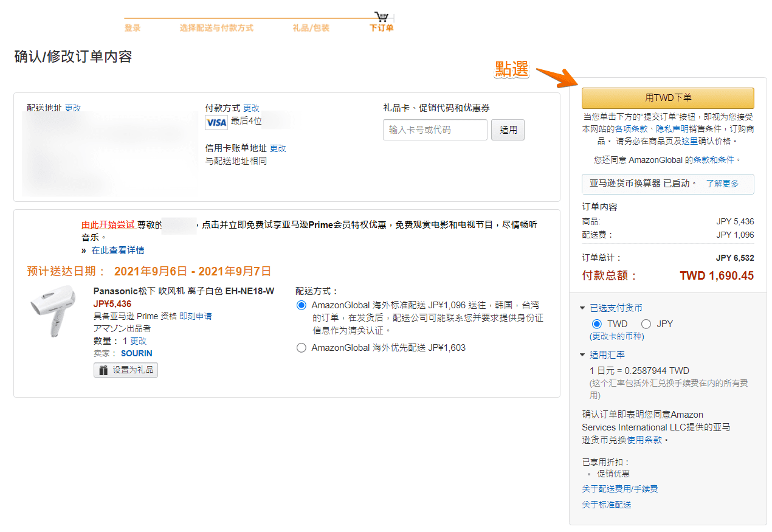The width and height of the screenshot is (772, 532).
Task: Click the 订单总计 JPY 6,532 value
Action: [736, 258]
